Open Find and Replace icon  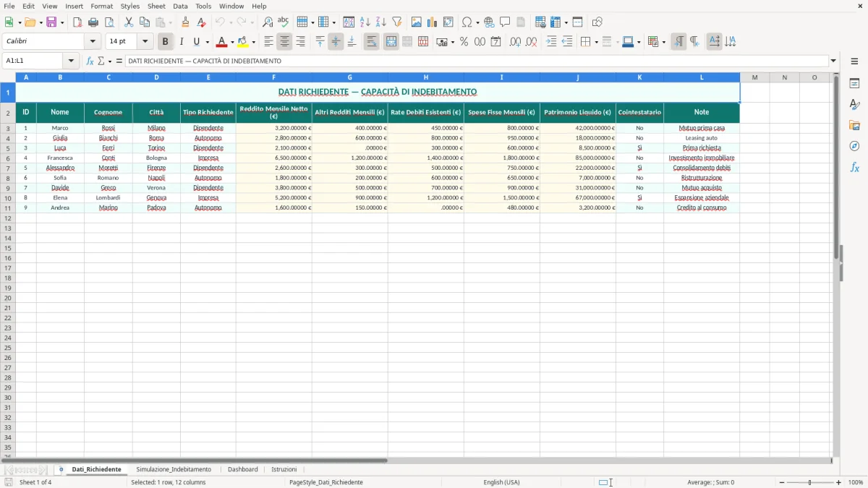click(x=268, y=22)
